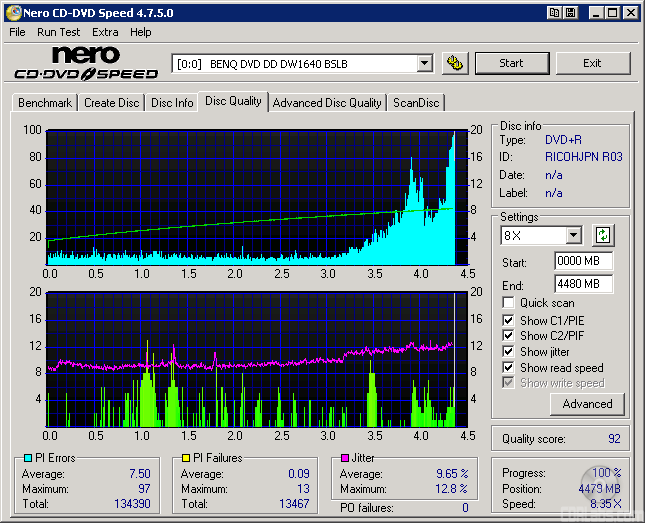Screen dimensions: 645x523
Task: Click the drive options icon beside Start
Action: click(x=454, y=63)
